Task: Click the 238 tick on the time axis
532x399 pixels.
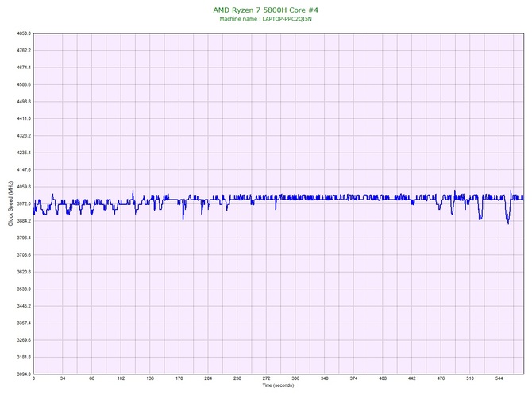Action: point(237,378)
